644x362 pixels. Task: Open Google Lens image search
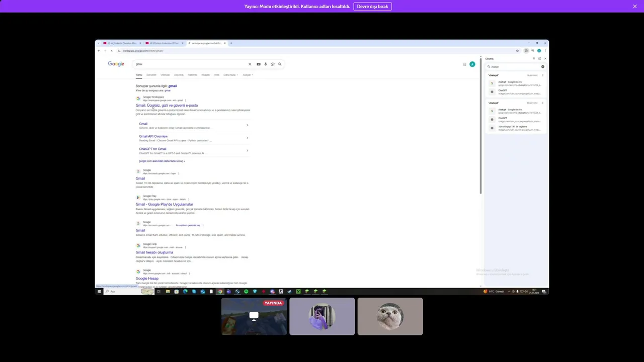tap(273, 64)
